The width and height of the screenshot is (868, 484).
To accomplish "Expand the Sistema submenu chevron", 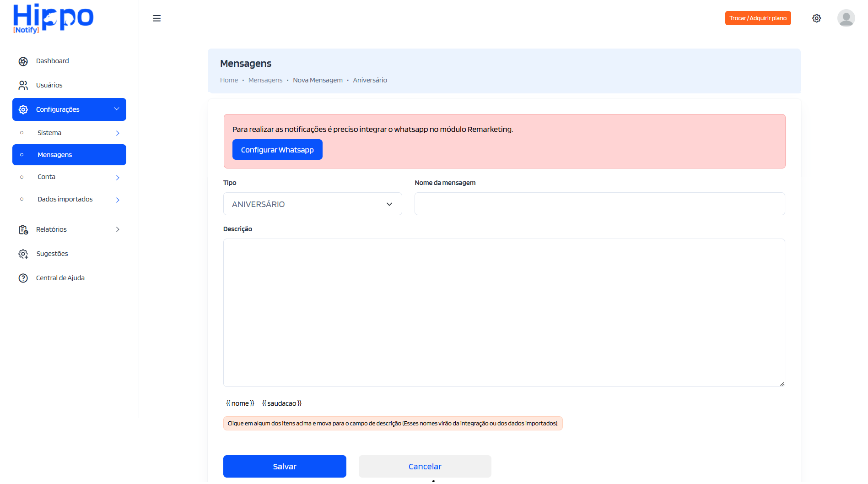I will point(118,133).
